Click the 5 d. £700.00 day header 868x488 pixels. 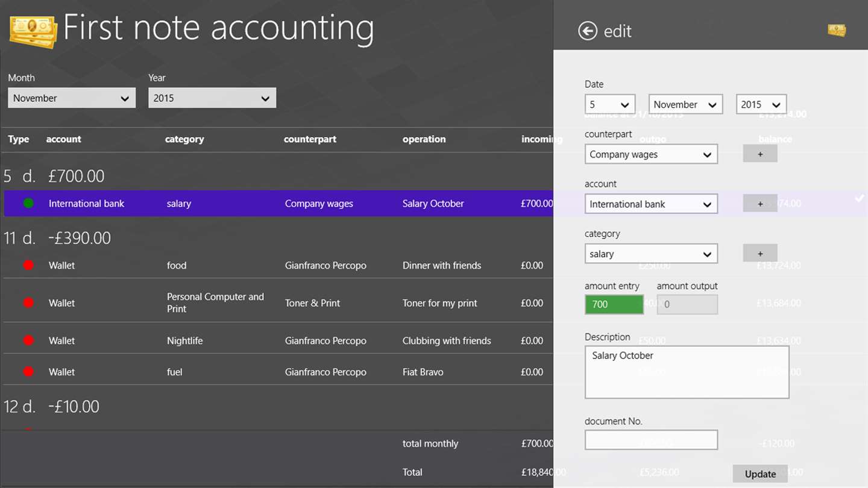tap(54, 176)
